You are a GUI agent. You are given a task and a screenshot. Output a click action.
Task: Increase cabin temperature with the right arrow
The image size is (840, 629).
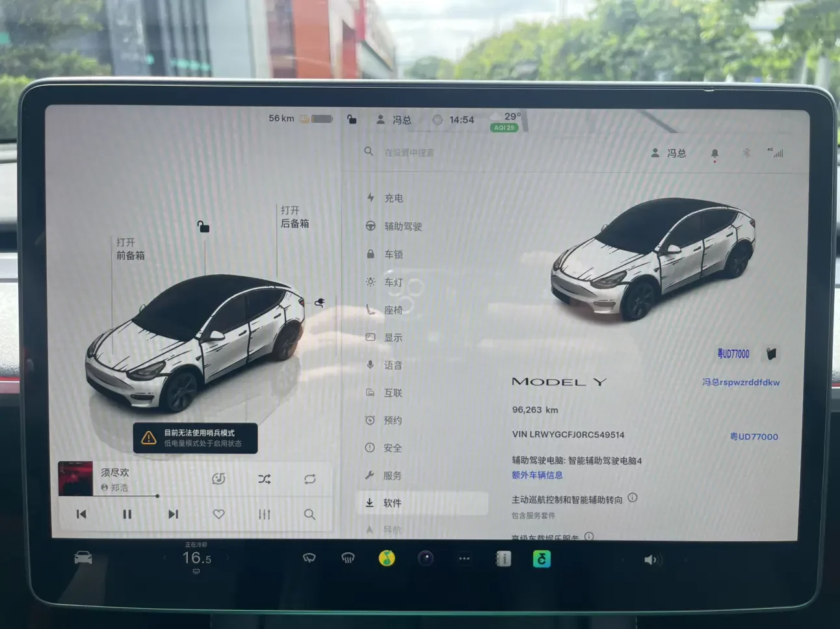coord(227,558)
